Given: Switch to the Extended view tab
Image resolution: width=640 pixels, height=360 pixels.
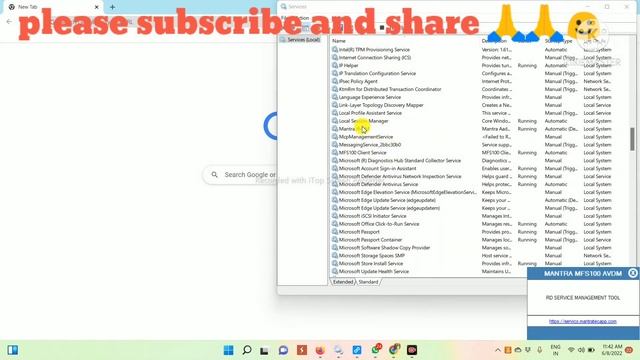Looking at the screenshot, I should click(x=343, y=282).
